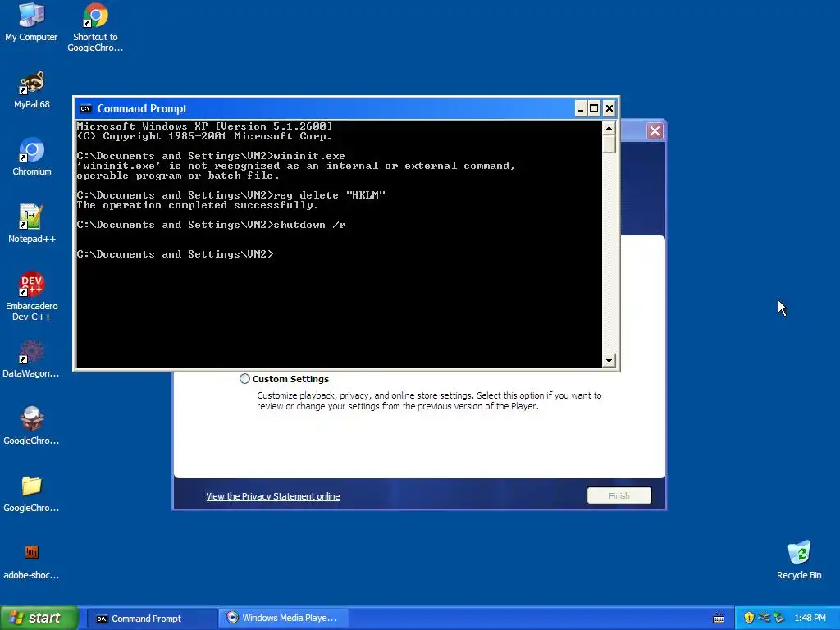Click the 'reg delete "HKLM"' command line
Viewport: 840px width, 630px height.
coord(330,195)
